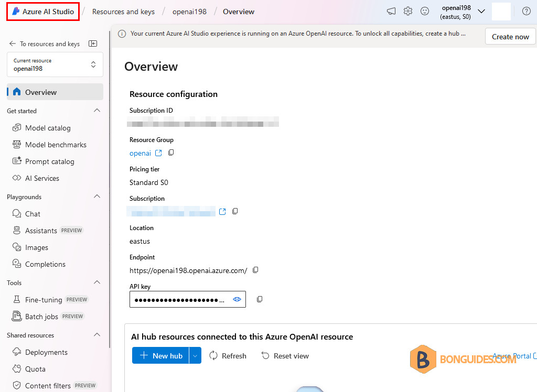Open Deployments

coord(40,352)
